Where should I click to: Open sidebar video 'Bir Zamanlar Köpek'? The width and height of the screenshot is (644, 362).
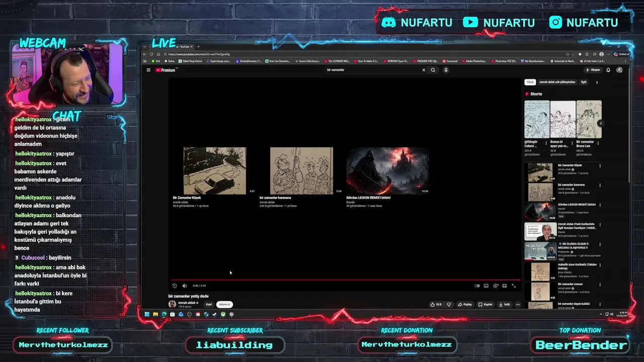click(x=540, y=172)
